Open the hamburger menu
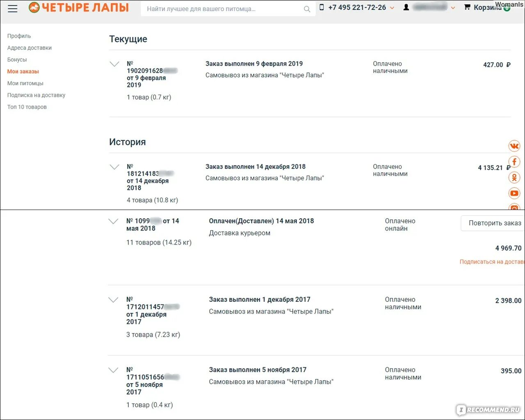 pyautogui.click(x=13, y=8)
